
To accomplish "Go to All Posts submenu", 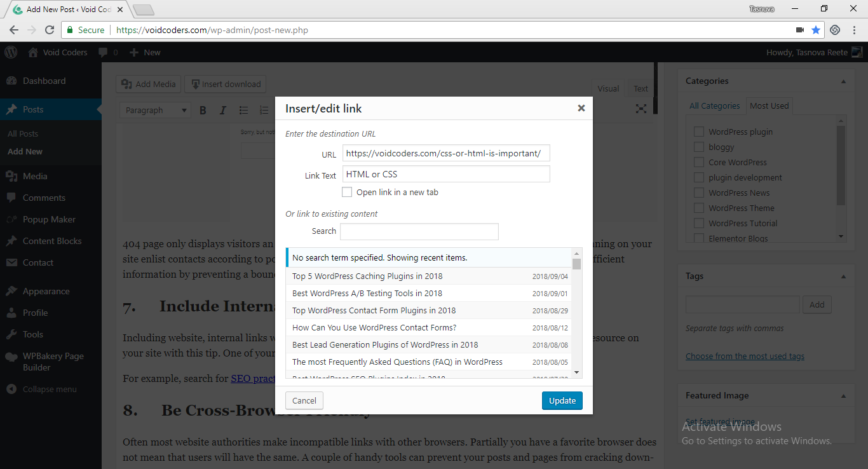I will pyautogui.click(x=23, y=133).
